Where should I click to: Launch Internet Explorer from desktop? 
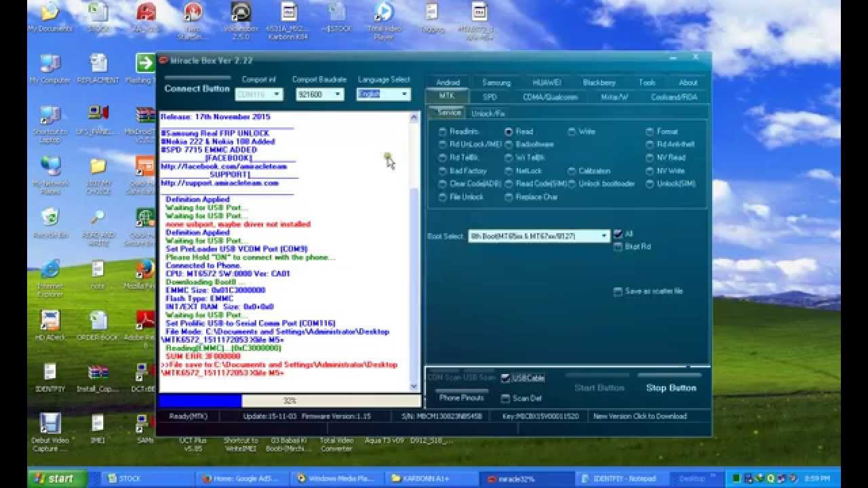click(x=50, y=279)
